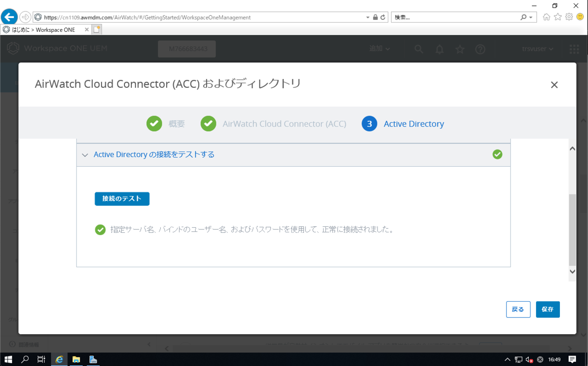Click the Workspace ONE UEM logo
Viewport: 588px width, 366px height.
tap(57, 48)
